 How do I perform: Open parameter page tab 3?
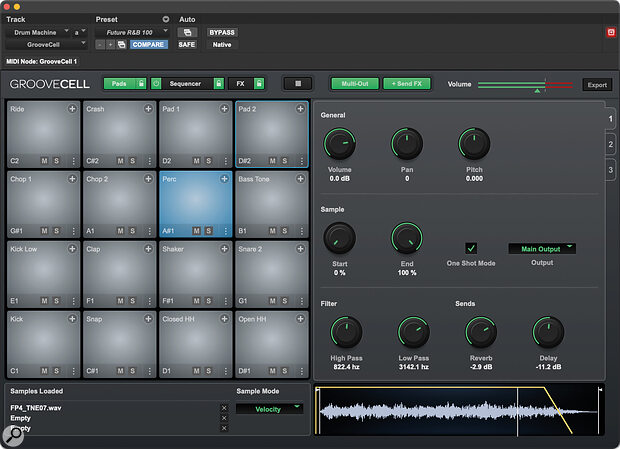(x=611, y=170)
